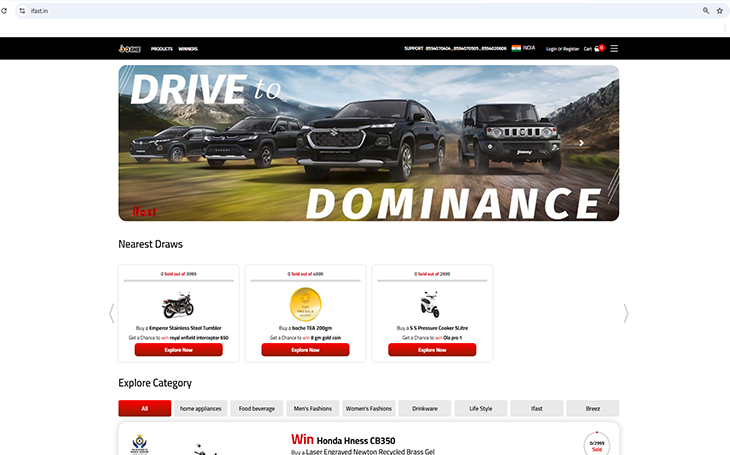Click the ifast.in address bar
Image resolution: width=730 pixels, height=455 pixels.
click(363, 11)
